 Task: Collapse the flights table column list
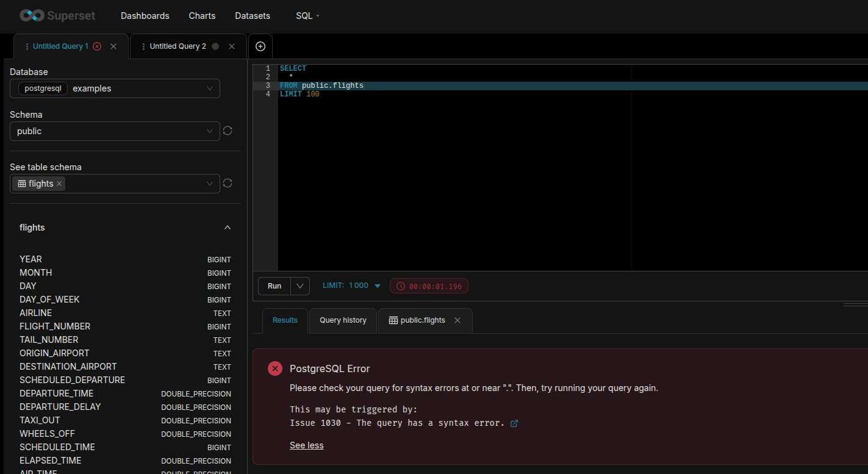228,228
